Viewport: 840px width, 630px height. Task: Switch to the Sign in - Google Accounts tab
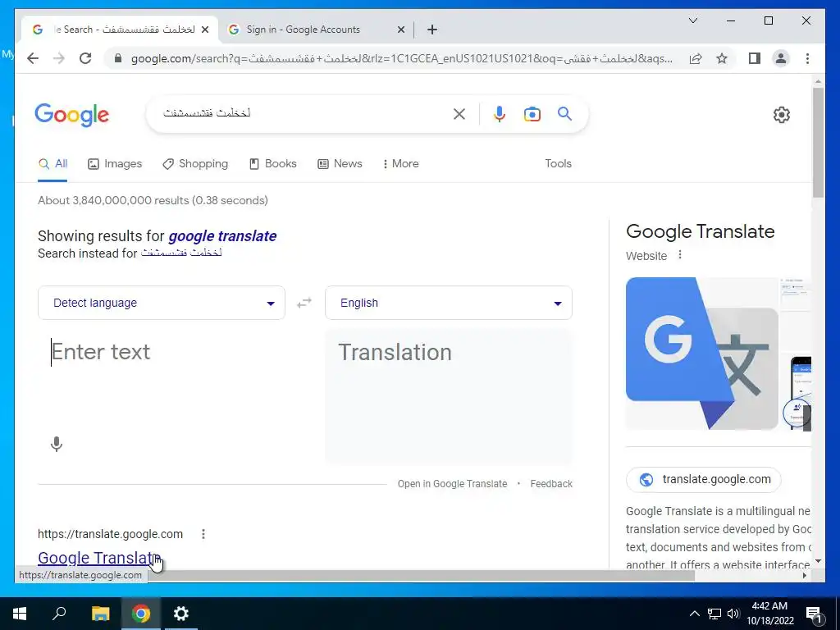click(315, 30)
